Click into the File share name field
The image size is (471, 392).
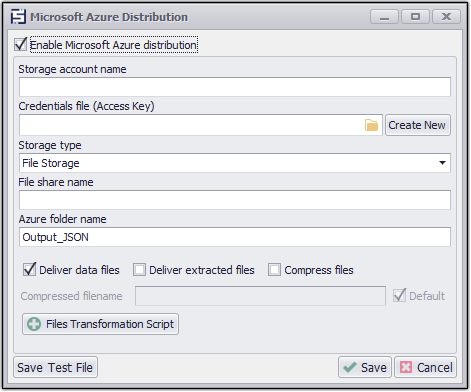click(x=235, y=200)
